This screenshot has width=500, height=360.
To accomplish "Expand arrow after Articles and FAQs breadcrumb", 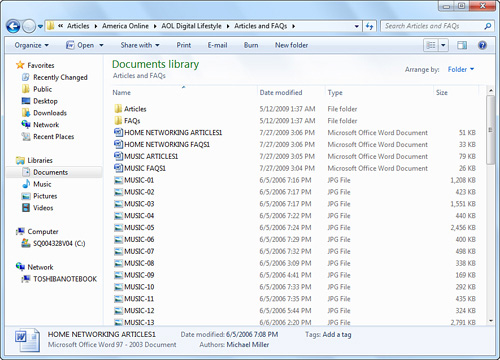I will [294, 26].
